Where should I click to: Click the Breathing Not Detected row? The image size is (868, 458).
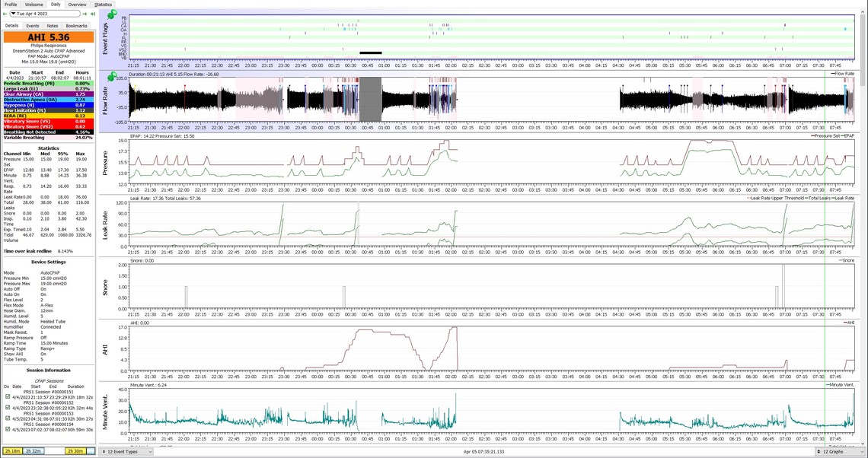point(48,132)
